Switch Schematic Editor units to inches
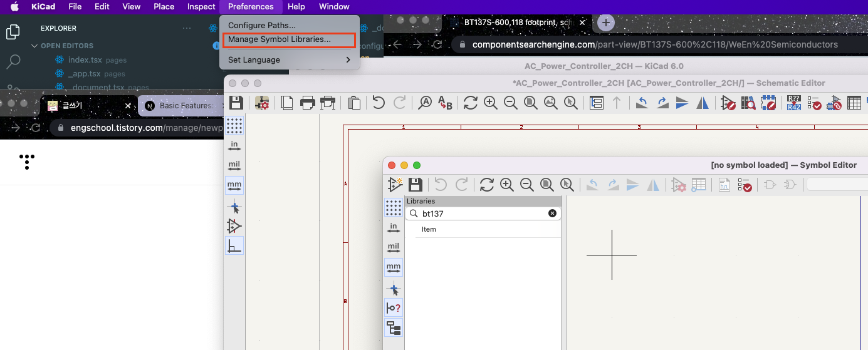The image size is (868, 350). coord(234,146)
